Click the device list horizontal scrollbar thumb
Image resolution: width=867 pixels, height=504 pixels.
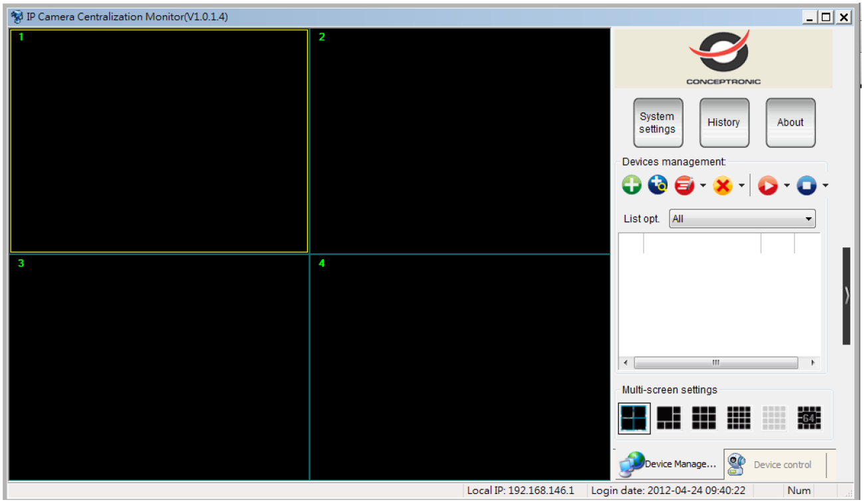click(x=716, y=363)
